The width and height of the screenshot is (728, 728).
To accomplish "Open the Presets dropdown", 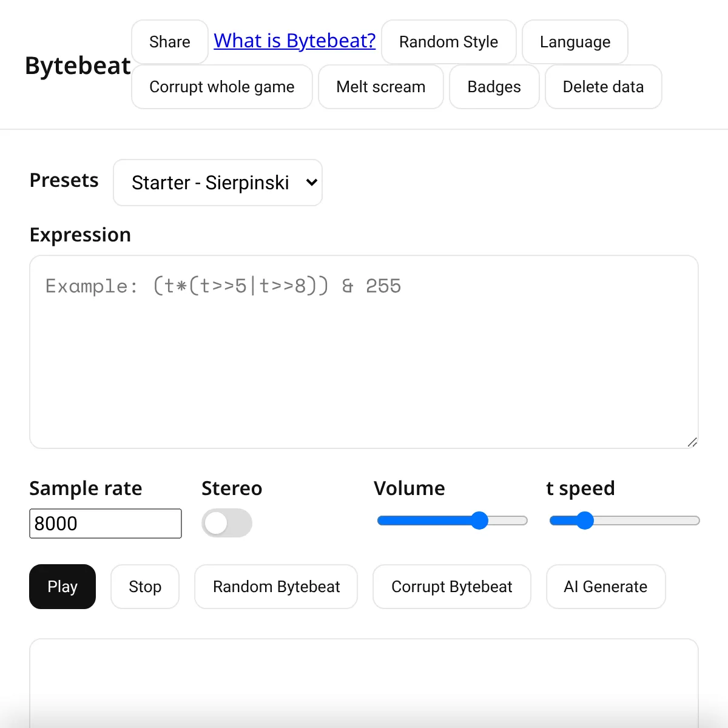I will [217, 183].
